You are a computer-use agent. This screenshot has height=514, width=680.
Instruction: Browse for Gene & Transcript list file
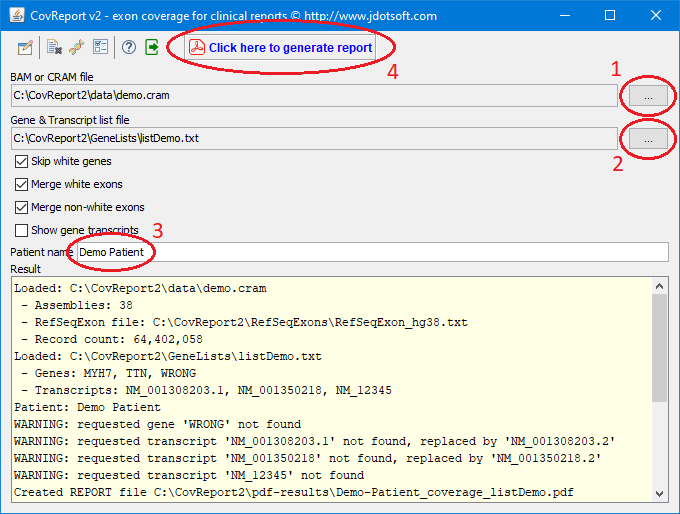click(648, 140)
